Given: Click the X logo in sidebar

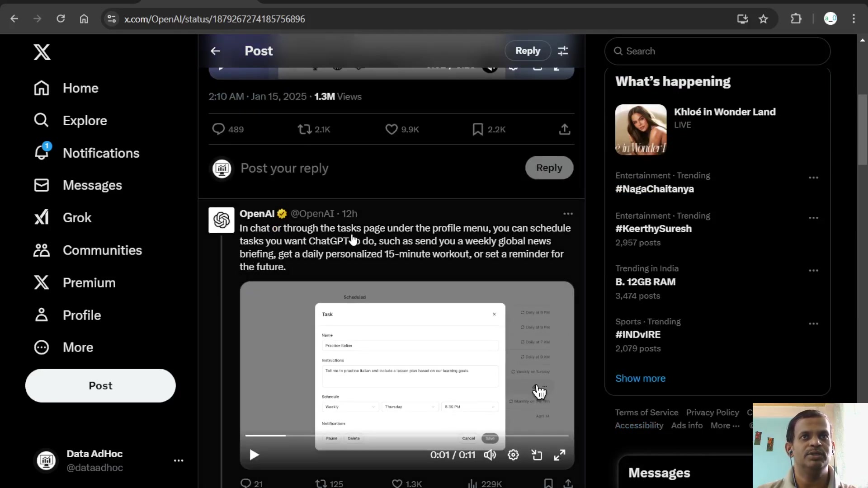Looking at the screenshot, I should [42, 52].
